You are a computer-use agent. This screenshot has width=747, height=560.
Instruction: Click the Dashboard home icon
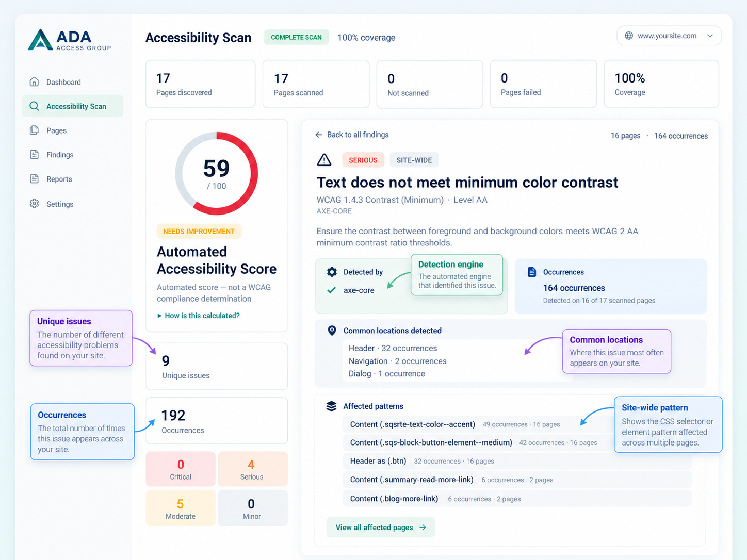tap(34, 81)
